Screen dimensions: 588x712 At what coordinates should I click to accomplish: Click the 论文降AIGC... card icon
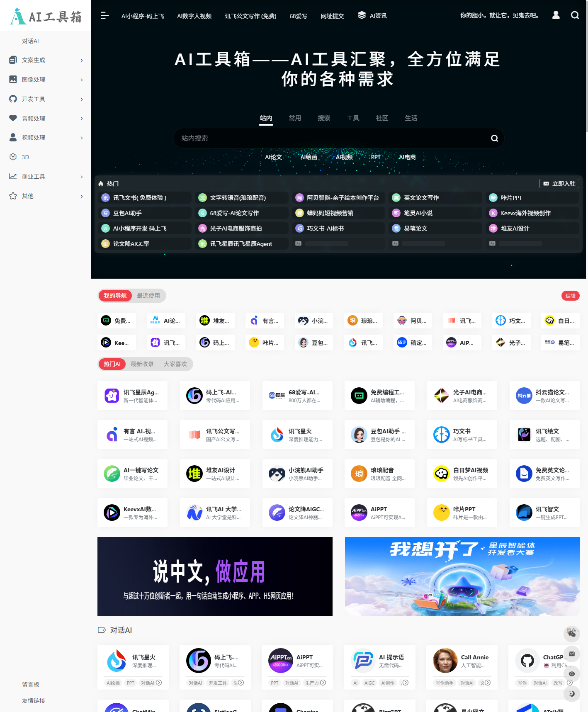click(x=277, y=513)
